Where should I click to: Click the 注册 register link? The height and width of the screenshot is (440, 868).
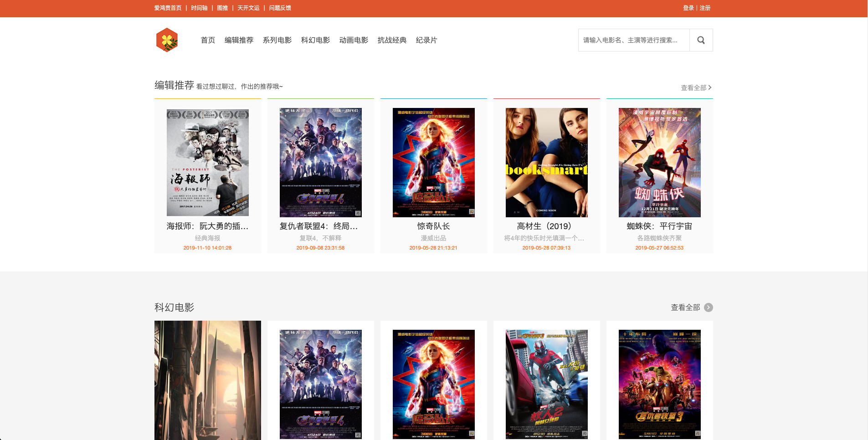[x=705, y=8]
